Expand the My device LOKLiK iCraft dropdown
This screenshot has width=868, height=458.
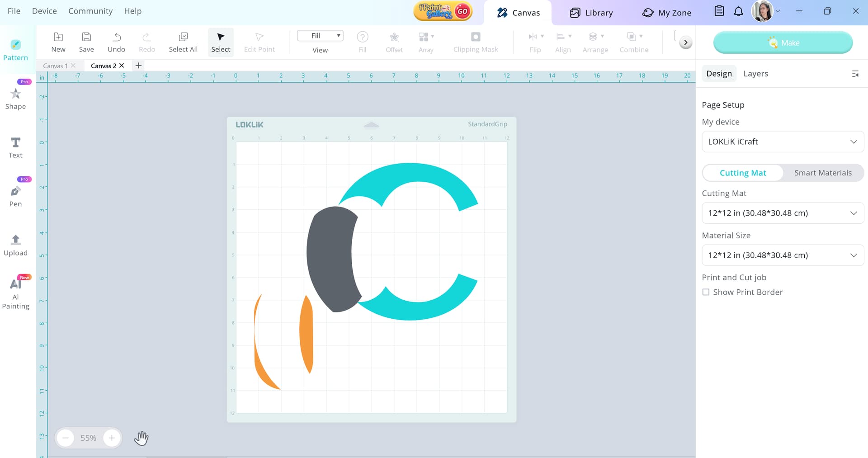point(783,142)
